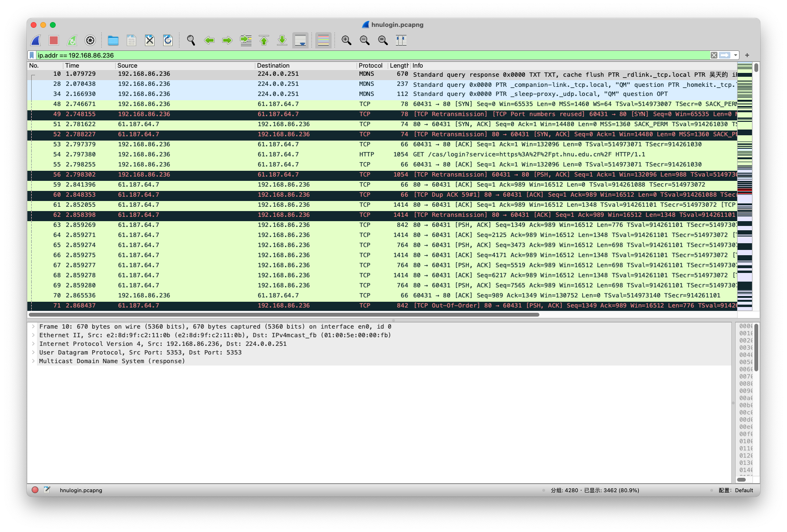Toggle auto-scroll during live capture
The width and height of the screenshot is (787, 532).
coord(300,40)
